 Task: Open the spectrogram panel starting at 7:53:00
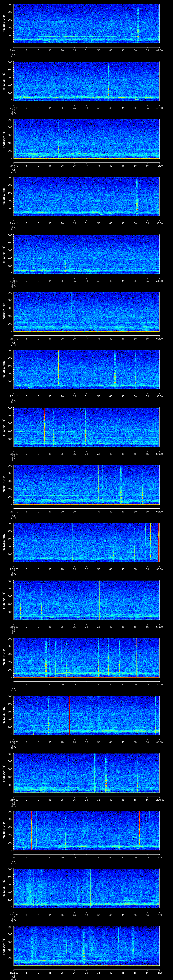pos(87,427)
